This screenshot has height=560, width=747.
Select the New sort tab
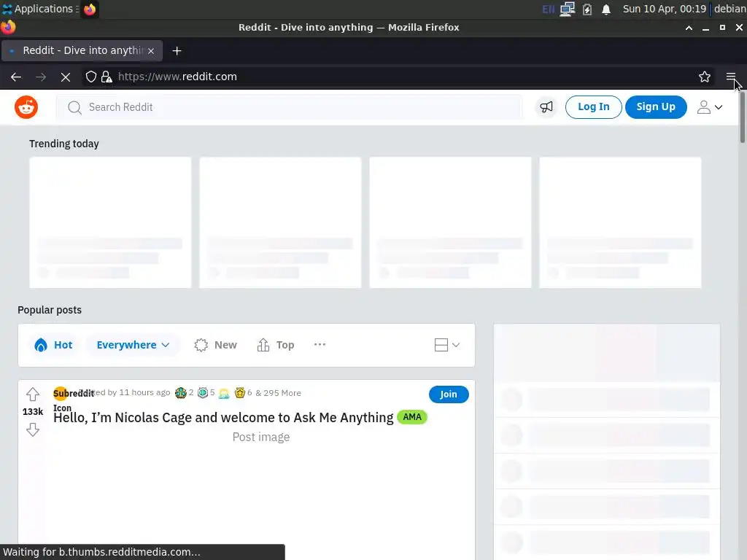(216, 345)
